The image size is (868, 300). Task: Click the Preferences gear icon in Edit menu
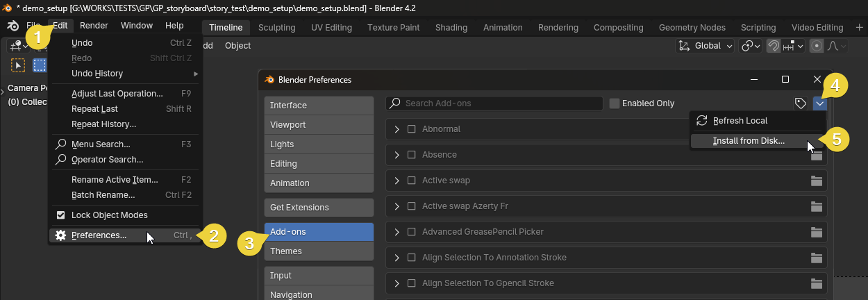coord(60,235)
